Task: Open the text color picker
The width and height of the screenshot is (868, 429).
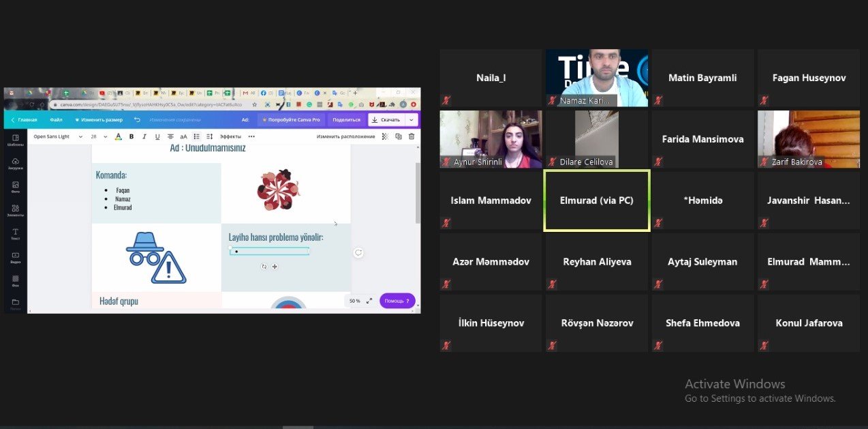Action: click(x=118, y=136)
